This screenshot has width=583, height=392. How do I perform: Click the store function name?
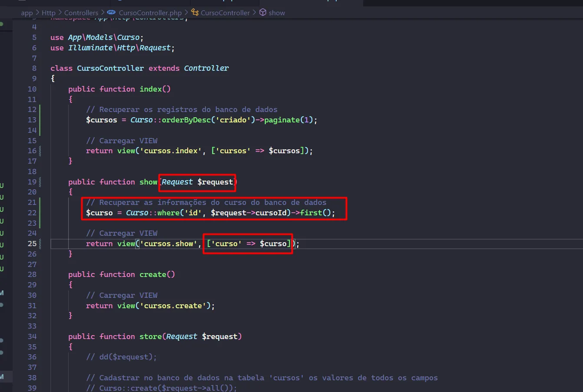(x=150, y=336)
